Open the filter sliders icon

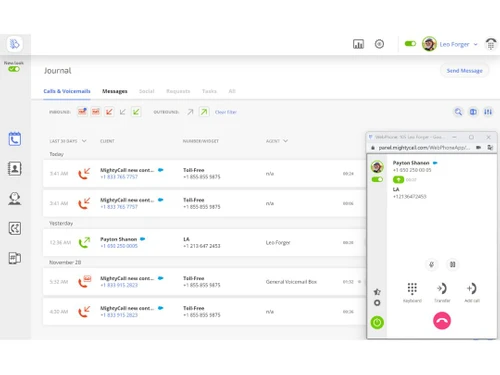click(x=488, y=112)
